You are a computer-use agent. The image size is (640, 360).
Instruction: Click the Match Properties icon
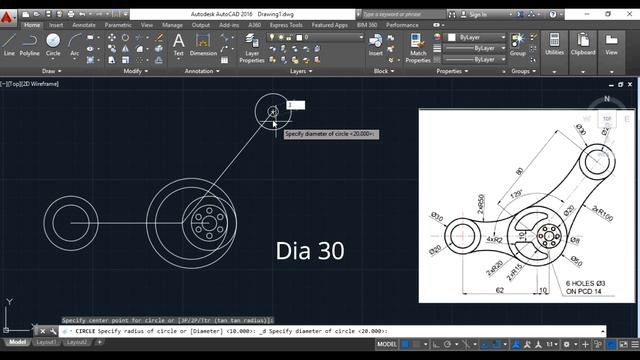pos(418,48)
